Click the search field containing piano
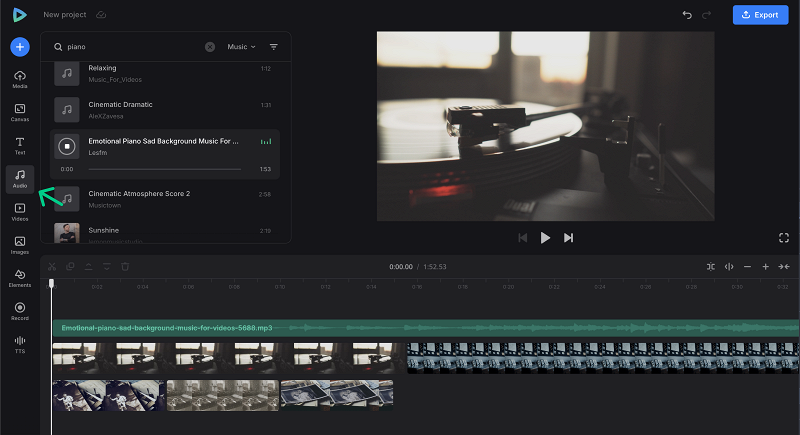Screen dimensions: 800x435 133,47
